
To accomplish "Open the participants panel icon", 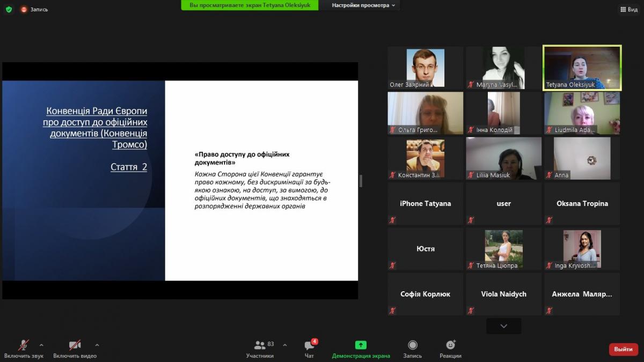I will (x=260, y=345).
